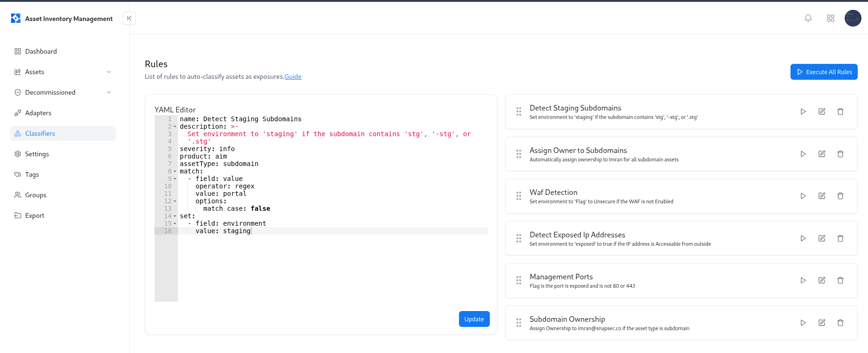The width and height of the screenshot is (868, 353).
Task: Click drag handle of Assign Owner to Subdomains
Action: click(x=519, y=154)
